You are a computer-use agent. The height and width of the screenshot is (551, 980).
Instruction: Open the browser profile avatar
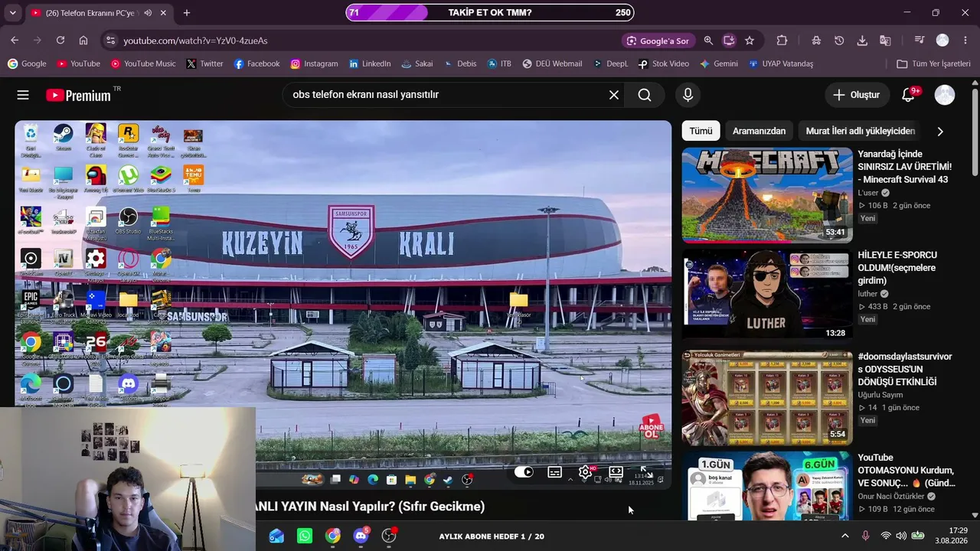(x=942, y=41)
